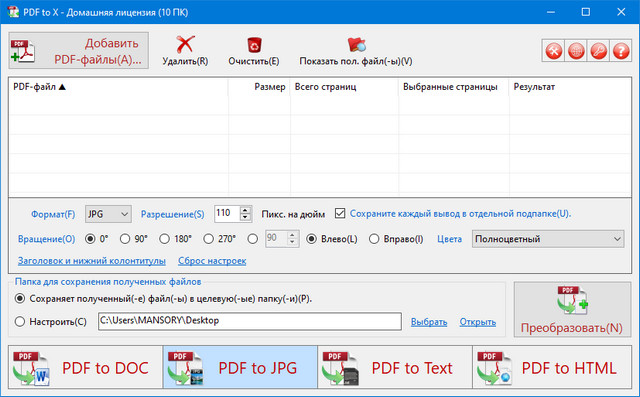The image size is (640, 397).
Task: Expand the Полноцветный colors dropdown
Action: (548, 239)
